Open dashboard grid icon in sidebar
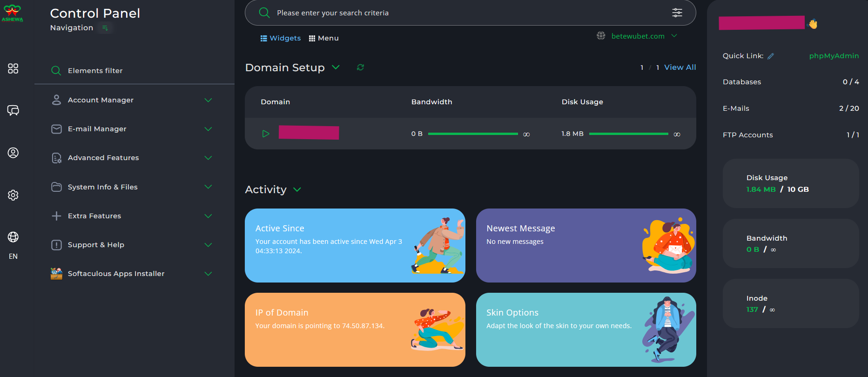The height and width of the screenshot is (377, 868). pyautogui.click(x=13, y=68)
